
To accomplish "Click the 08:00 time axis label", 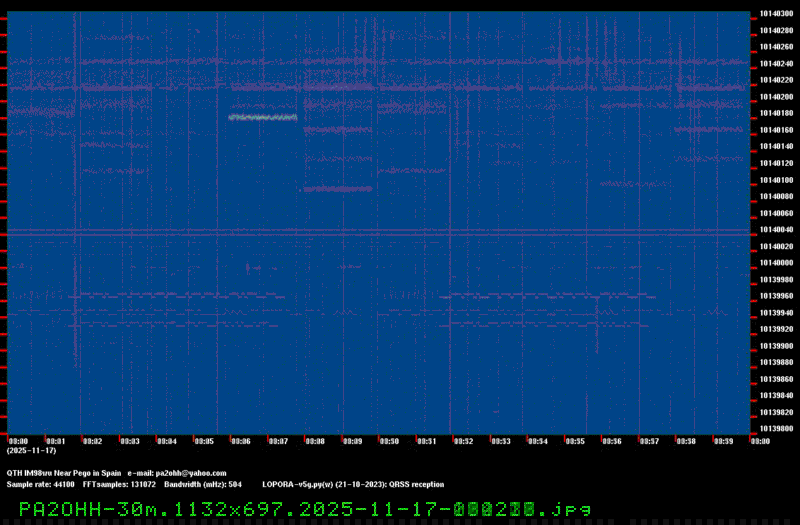I will point(18,440).
